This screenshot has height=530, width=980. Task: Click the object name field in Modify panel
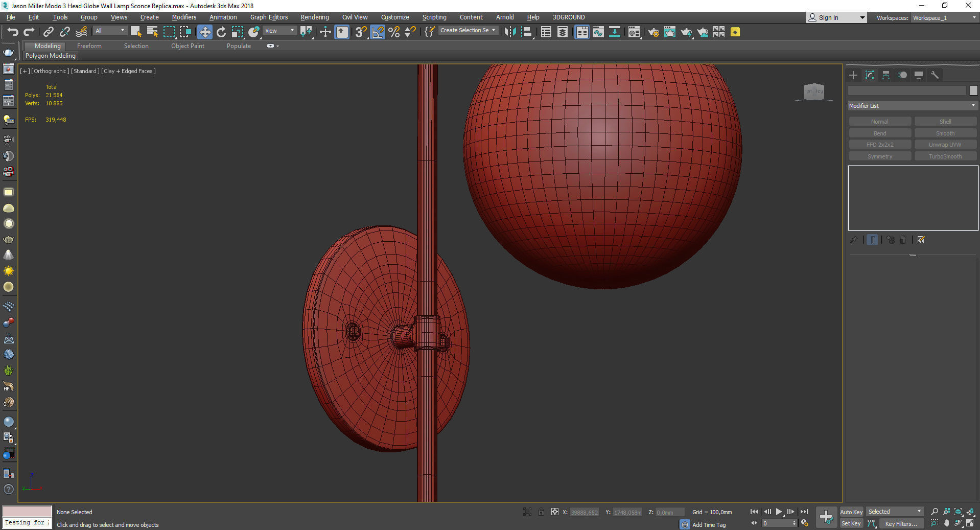(907, 90)
